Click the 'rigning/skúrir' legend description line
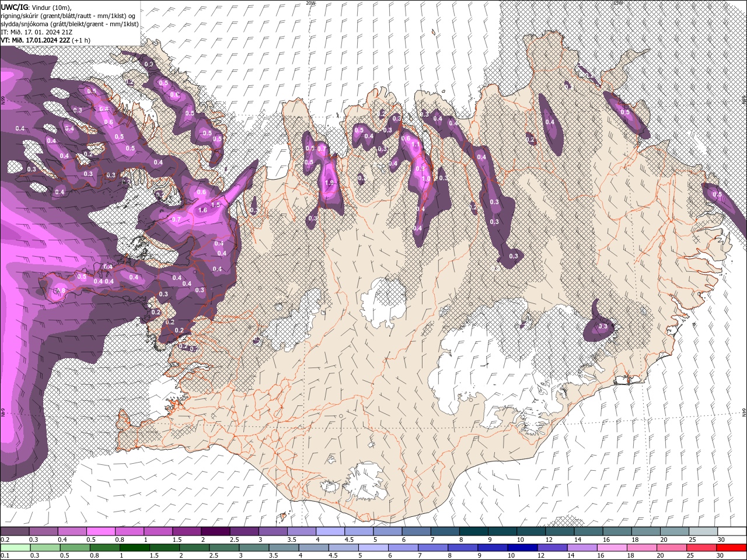 [x=69, y=15]
